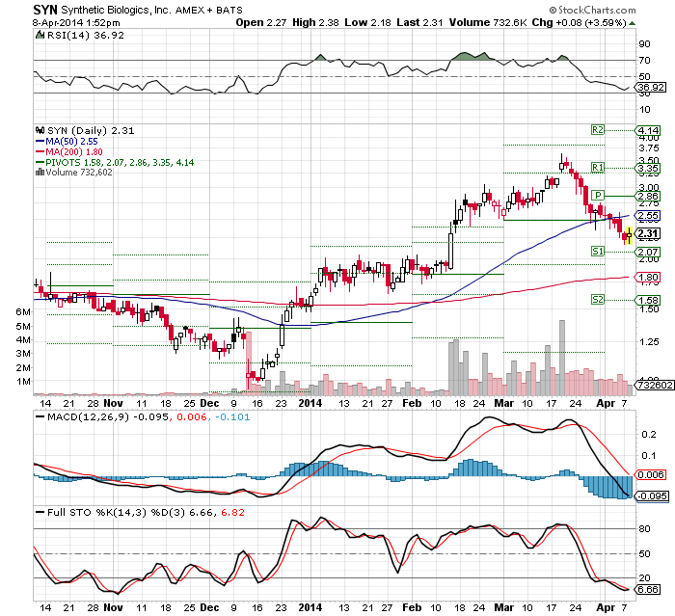This screenshot has width=675, height=616.
Task: Click the date stamp 8-Apr-2014 1:52pm
Action: (x=76, y=23)
